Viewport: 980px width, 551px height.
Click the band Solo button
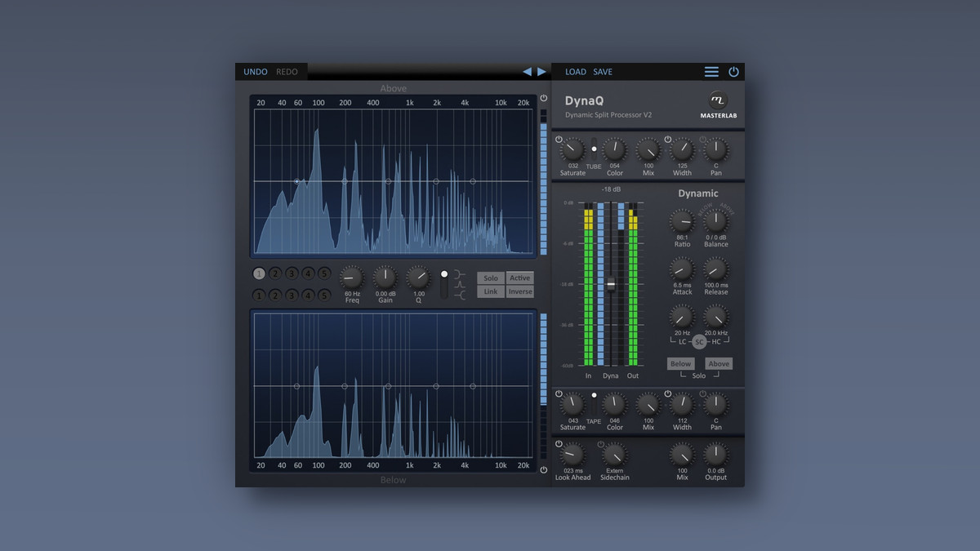point(491,278)
